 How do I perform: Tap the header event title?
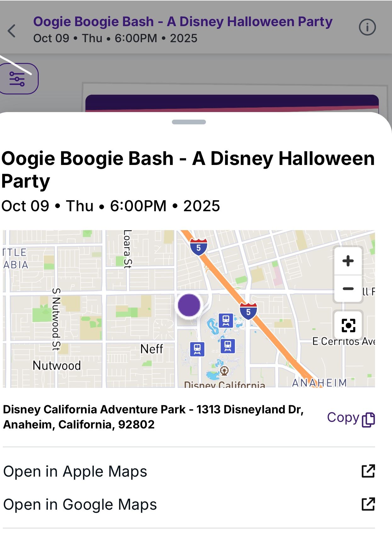[x=183, y=22]
